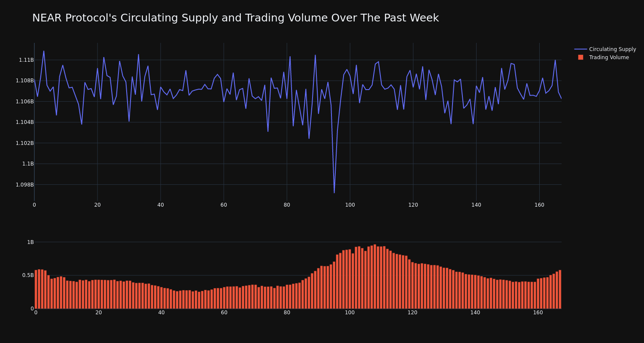Viewport: 644px width, 343px height.
Task: Click the red Trading Volume legend square
Action: tap(580, 57)
